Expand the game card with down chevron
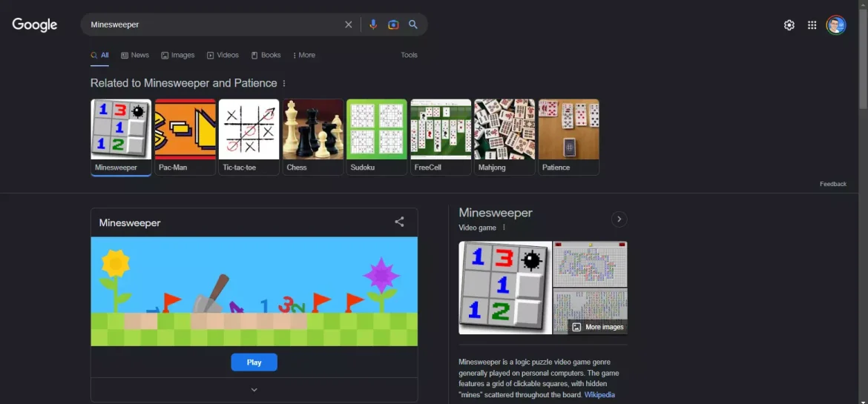This screenshot has height=404, width=868. pyautogui.click(x=254, y=390)
